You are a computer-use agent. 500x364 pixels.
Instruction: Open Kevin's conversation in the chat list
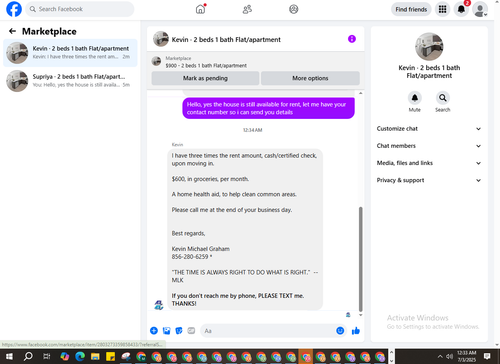click(x=70, y=53)
